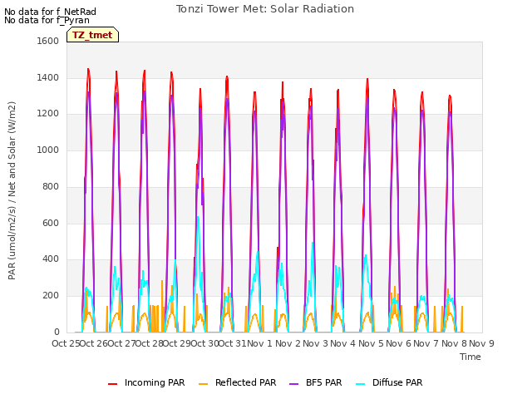Click the Incoming PAR peak on Nov 4
532x399 pixels.
367,79
